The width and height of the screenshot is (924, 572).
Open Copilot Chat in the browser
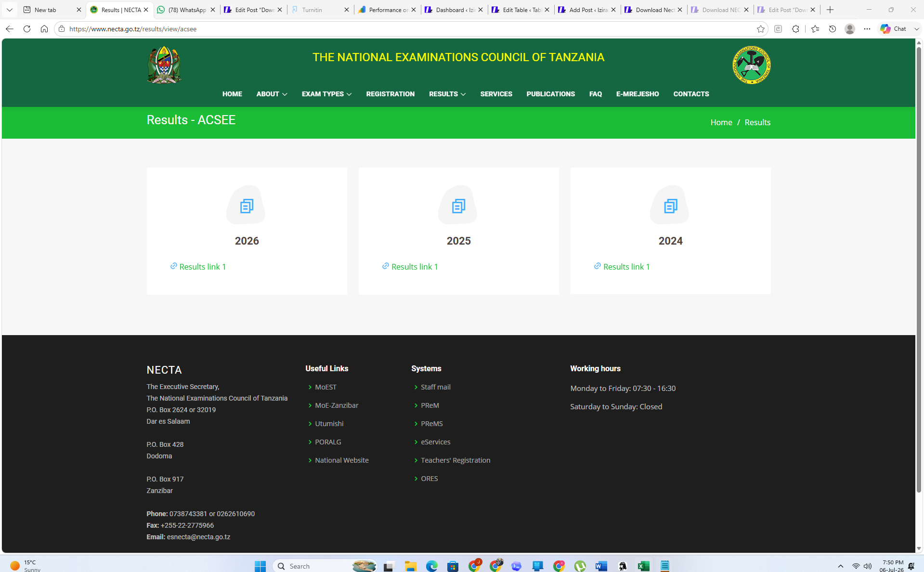pyautogui.click(x=893, y=29)
